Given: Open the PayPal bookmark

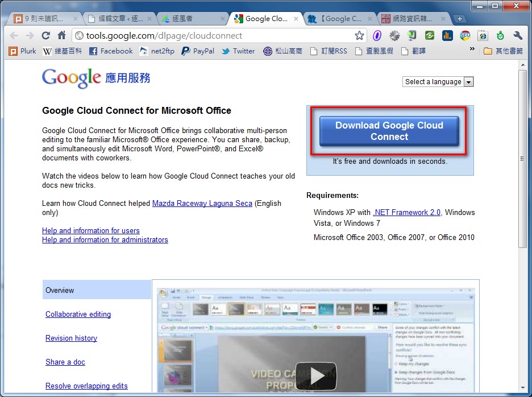Looking at the screenshot, I should pyautogui.click(x=198, y=51).
